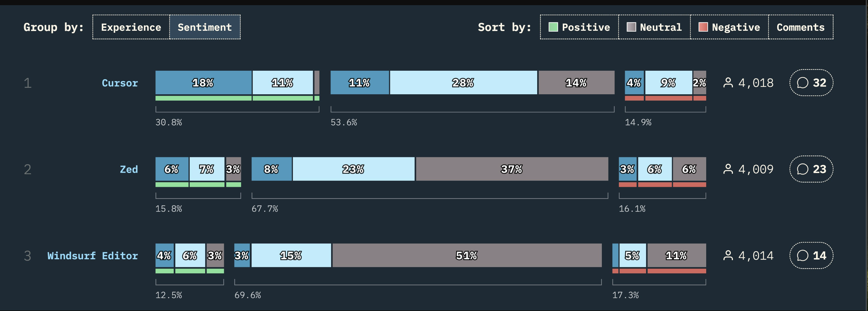
Task: Click the red Negative legend swatch
Action: point(703,27)
